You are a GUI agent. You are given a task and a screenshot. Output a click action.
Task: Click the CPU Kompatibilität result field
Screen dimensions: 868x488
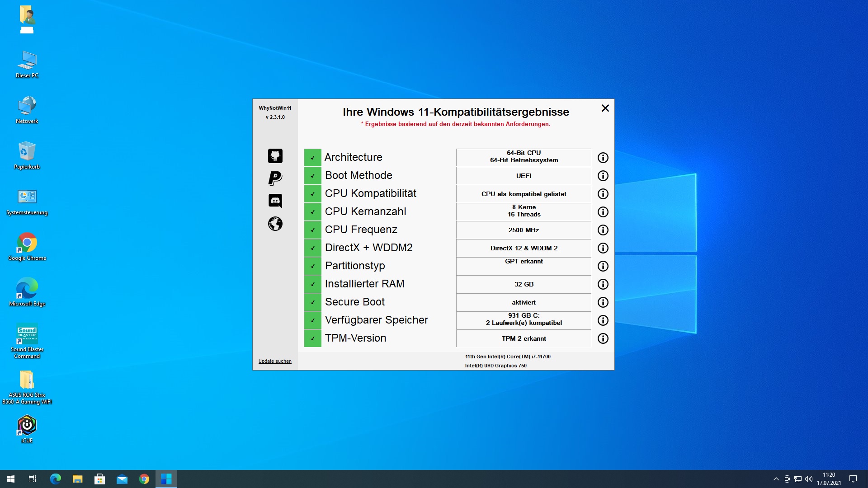524,194
